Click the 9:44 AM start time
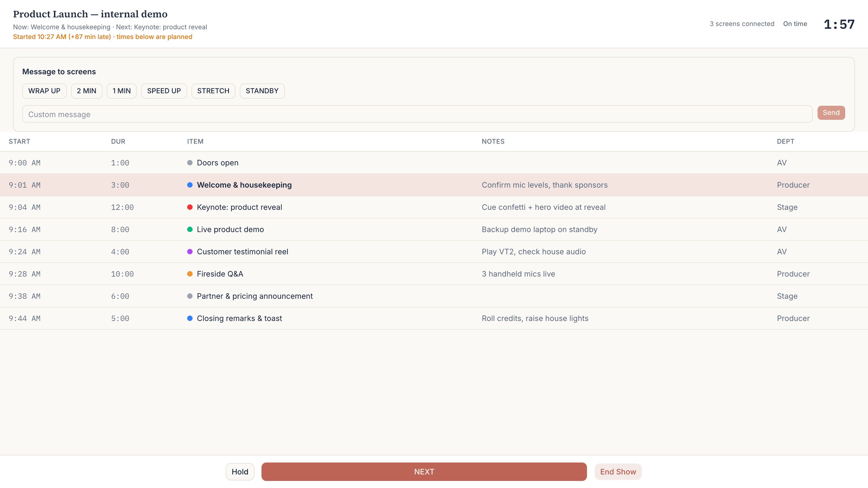The height and width of the screenshot is (488, 868). pyautogui.click(x=25, y=318)
